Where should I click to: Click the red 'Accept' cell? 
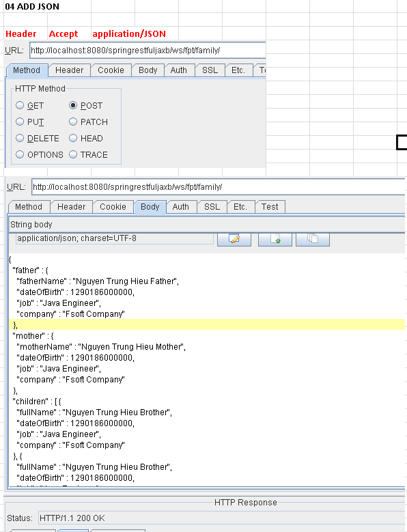point(64,34)
